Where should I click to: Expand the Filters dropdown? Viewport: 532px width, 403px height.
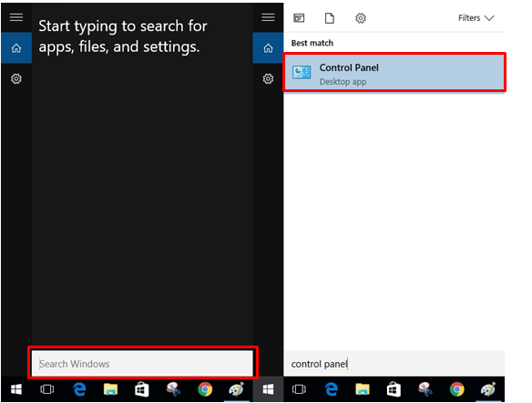tap(476, 18)
